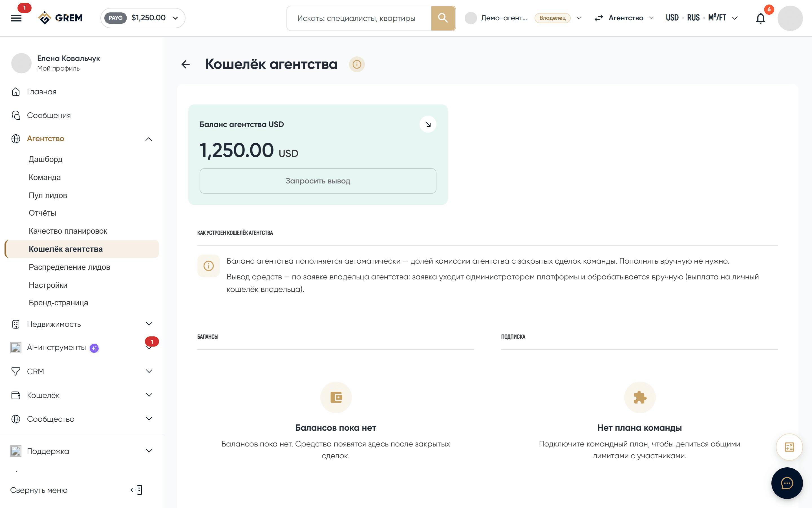Viewport: 812px width, 508px height.
Task: Expand the Недвижимость section chevron
Action: (149, 324)
